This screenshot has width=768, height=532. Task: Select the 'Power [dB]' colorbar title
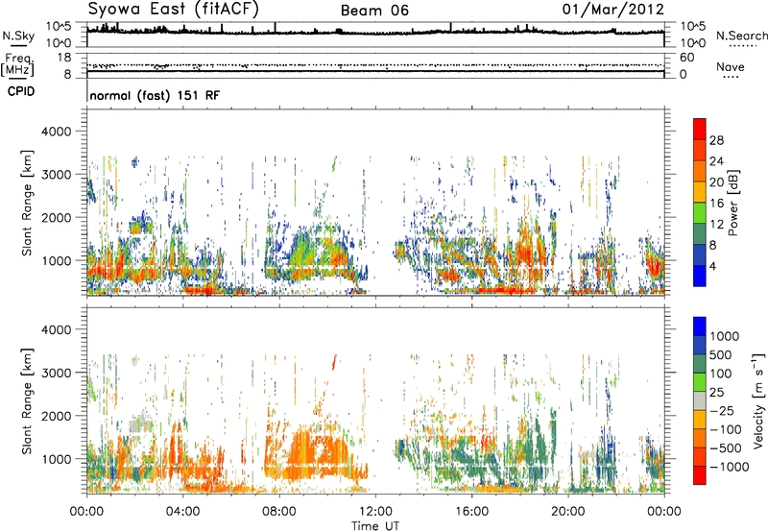(x=732, y=203)
